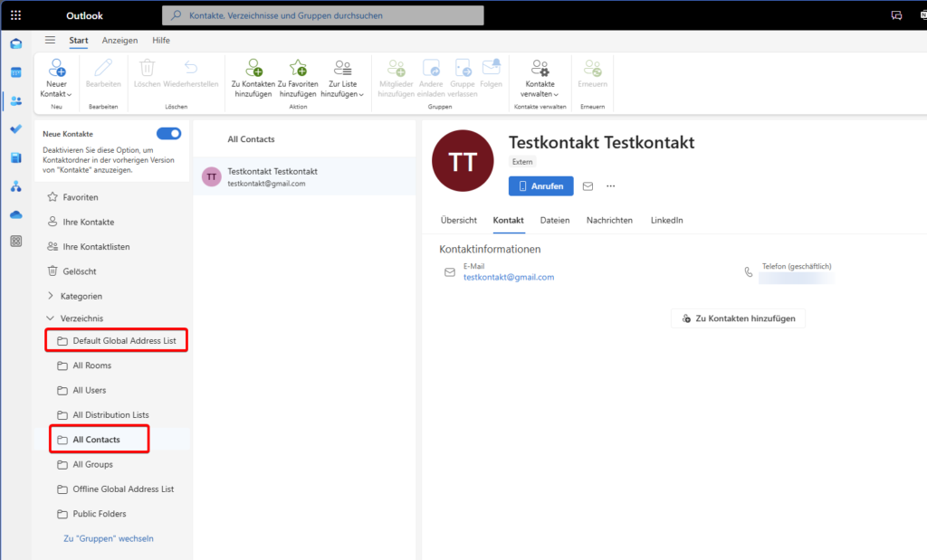
Task: Open the app launcher waffle icon
Action: (x=15, y=15)
